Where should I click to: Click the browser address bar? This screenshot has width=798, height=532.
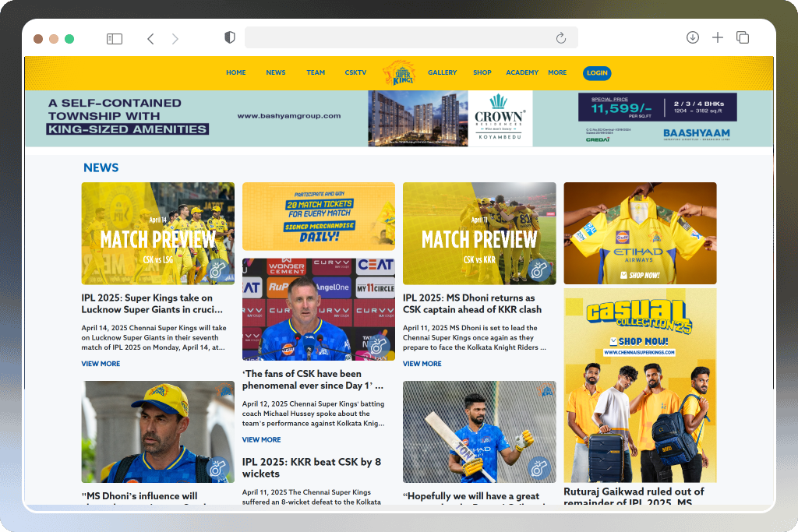pyautogui.click(x=411, y=37)
